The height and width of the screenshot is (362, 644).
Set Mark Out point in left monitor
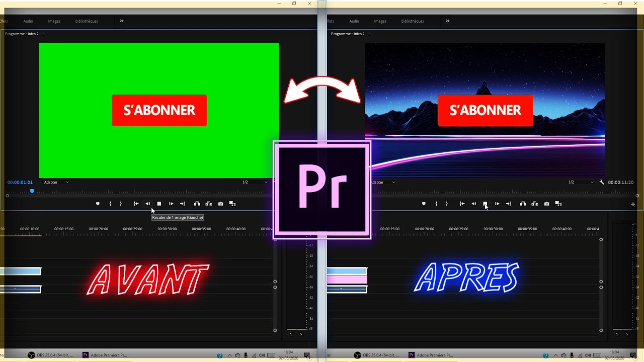coord(121,204)
